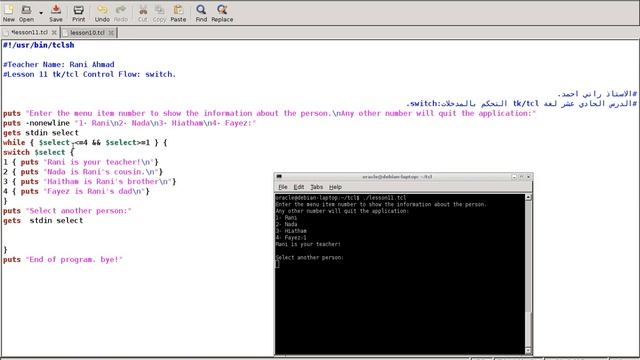Open terminal Tabs menu
This screenshot has height=360, width=640.
(316, 187)
